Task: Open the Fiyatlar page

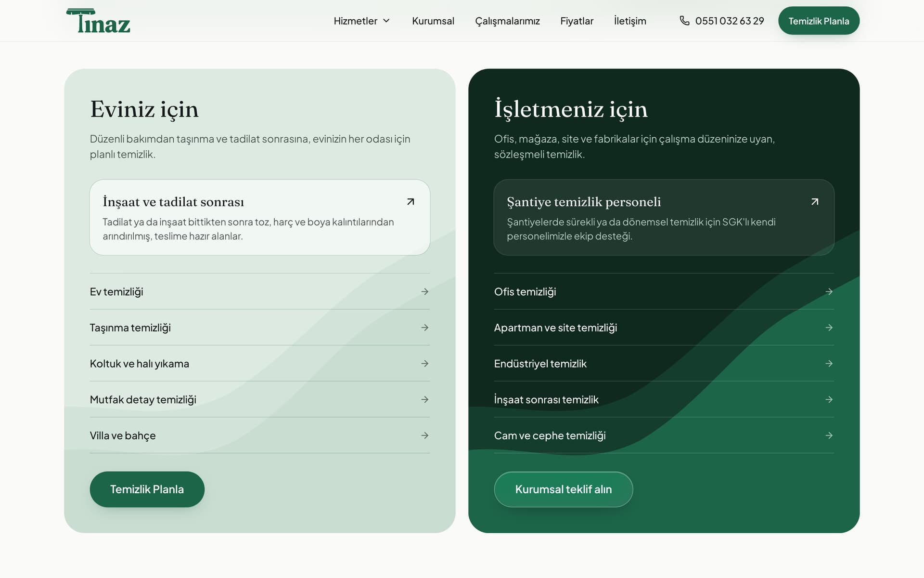Action: pyautogui.click(x=577, y=21)
